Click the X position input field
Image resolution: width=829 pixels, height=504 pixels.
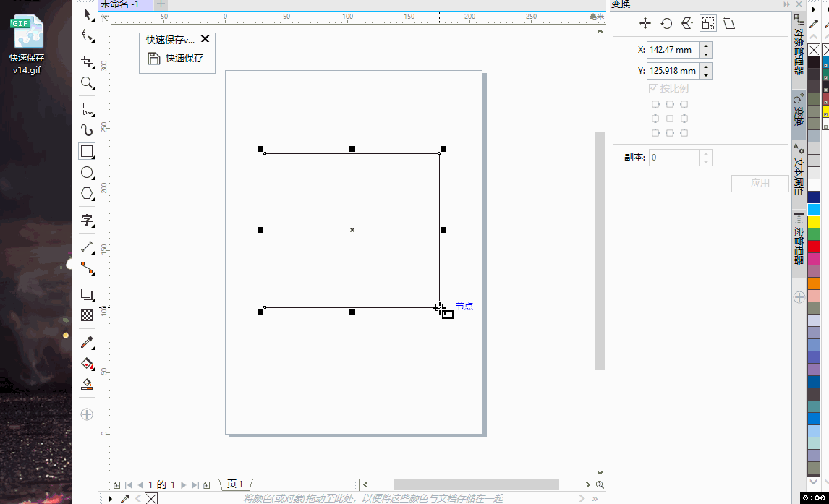[x=673, y=50]
